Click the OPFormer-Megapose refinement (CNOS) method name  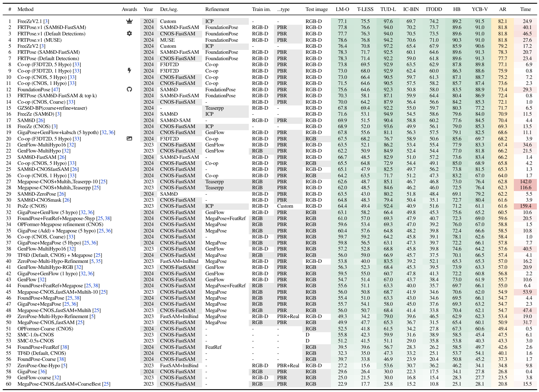(x=60, y=224)
